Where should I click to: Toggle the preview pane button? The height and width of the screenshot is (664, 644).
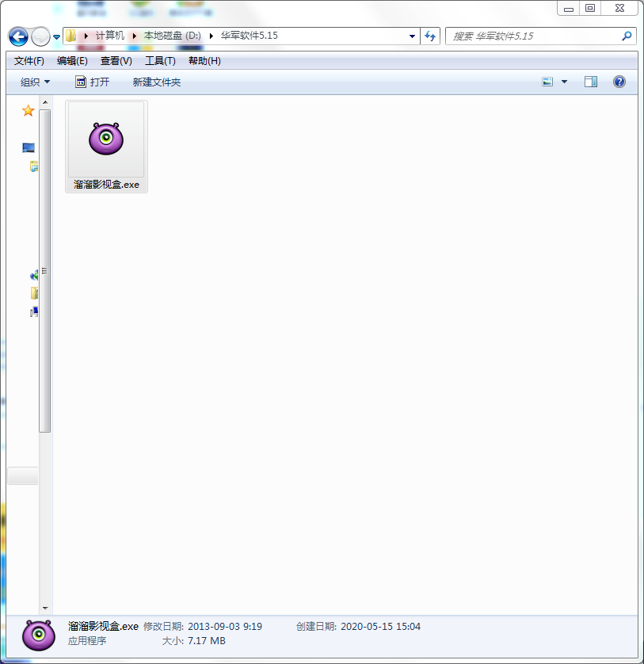tap(591, 82)
